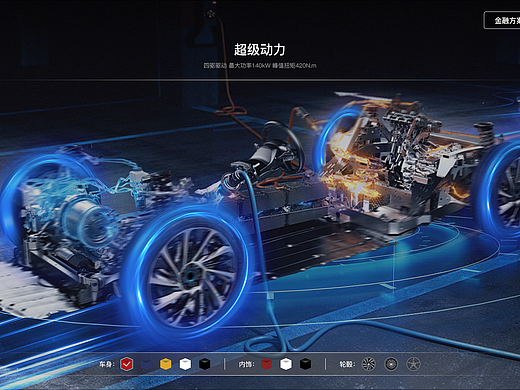Image resolution: width=520 pixels, height=390 pixels.
Task: Choose the solid disc wheel hub option
Action: click(391, 364)
